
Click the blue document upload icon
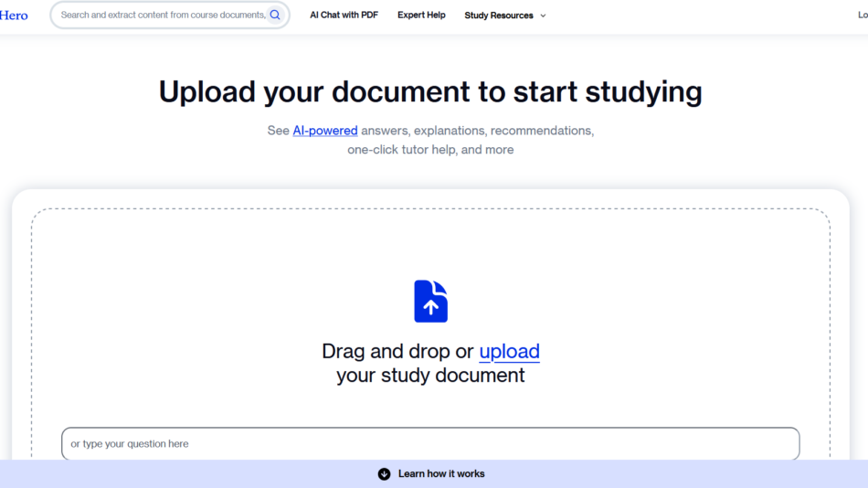point(430,301)
